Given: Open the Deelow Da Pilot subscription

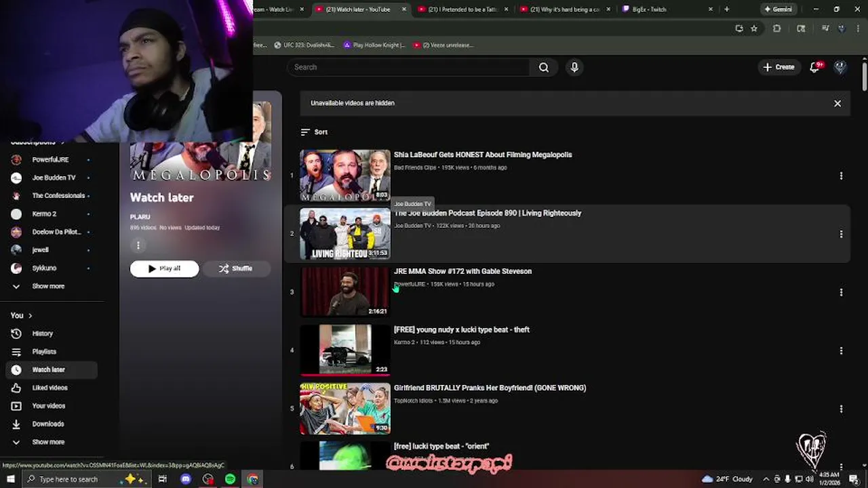Looking at the screenshot, I should [x=50, y=232].
